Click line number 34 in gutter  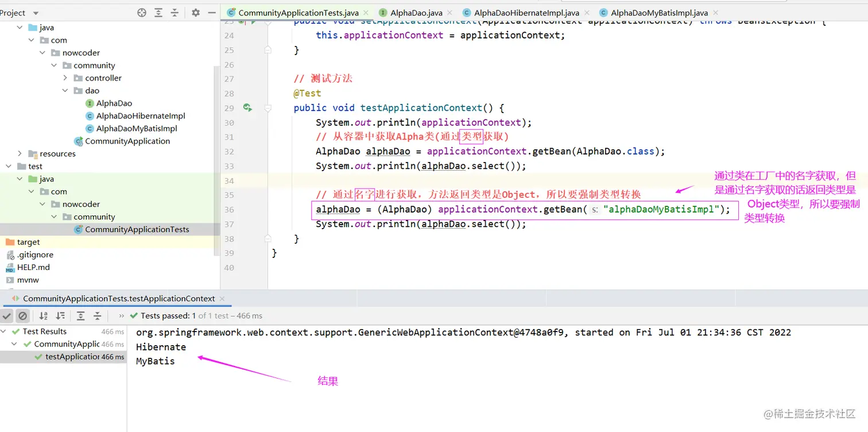(229, 180)
